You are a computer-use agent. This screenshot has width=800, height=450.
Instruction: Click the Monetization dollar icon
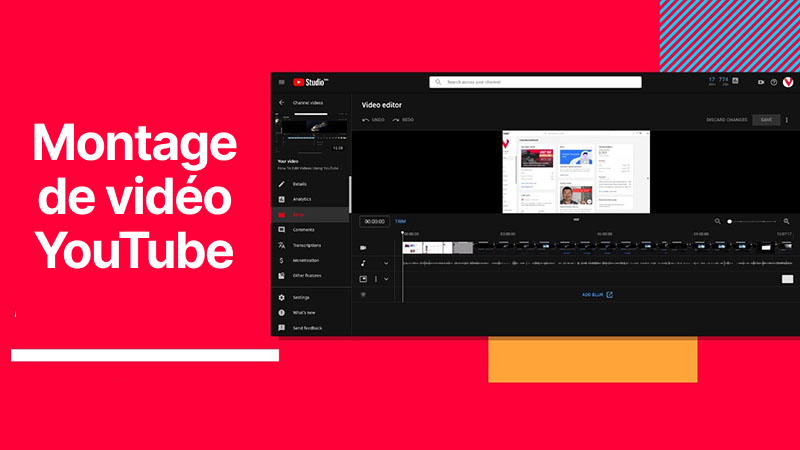(x=282, y=260)
